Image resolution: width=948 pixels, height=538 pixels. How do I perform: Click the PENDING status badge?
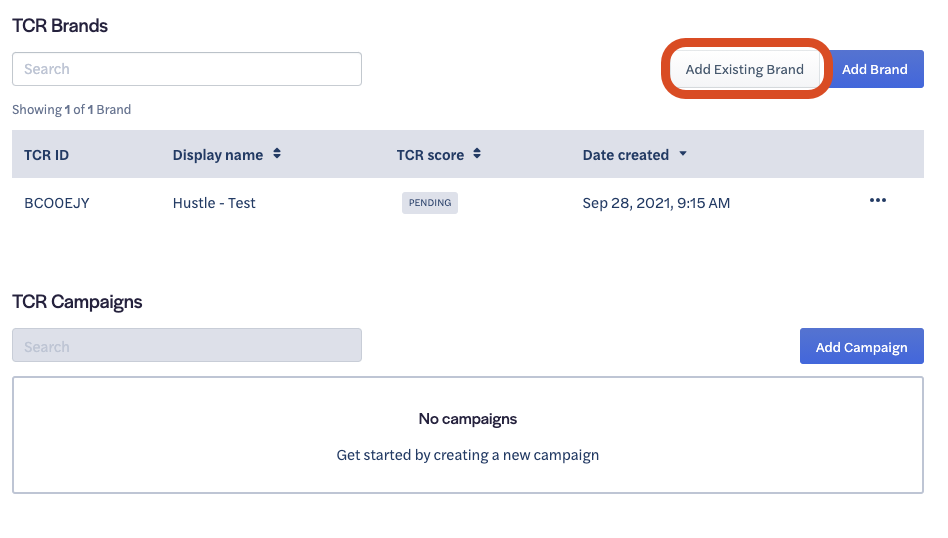click(430, 203)
